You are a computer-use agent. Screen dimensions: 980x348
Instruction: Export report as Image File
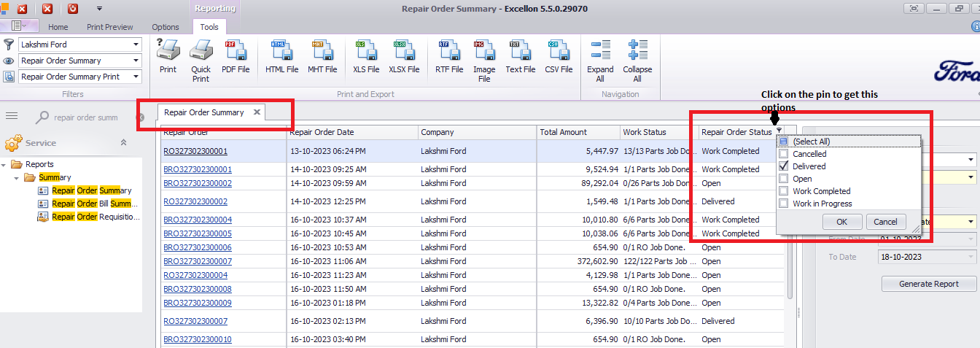(484, 61)
